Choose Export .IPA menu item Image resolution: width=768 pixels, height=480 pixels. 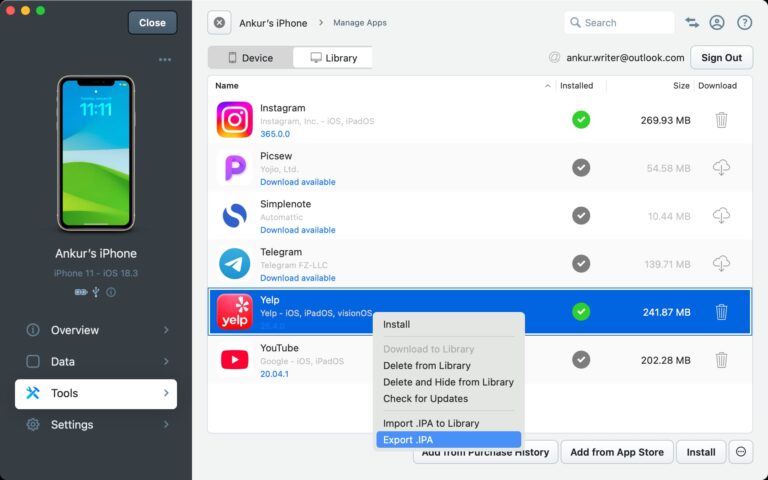(x=448, y=440)
